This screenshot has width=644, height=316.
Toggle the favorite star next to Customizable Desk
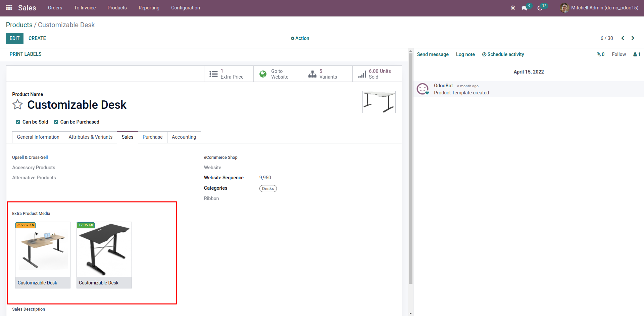point(17,105)
